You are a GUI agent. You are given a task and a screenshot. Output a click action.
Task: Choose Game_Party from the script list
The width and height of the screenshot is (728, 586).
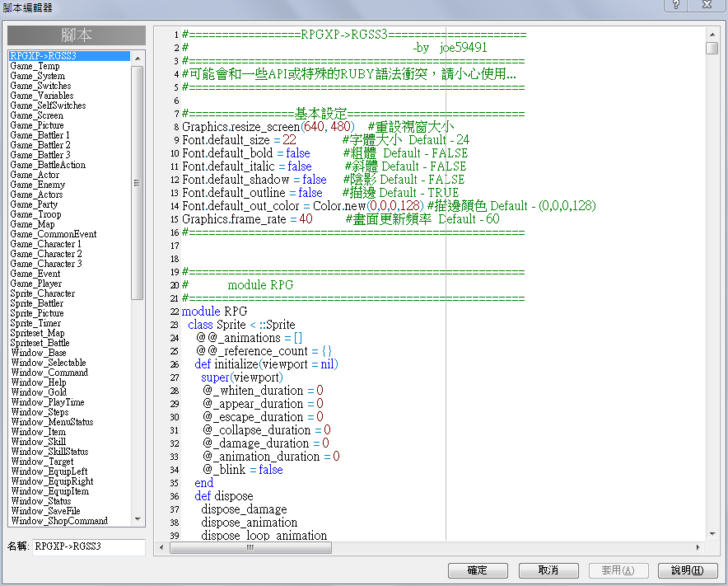[34, 204]
